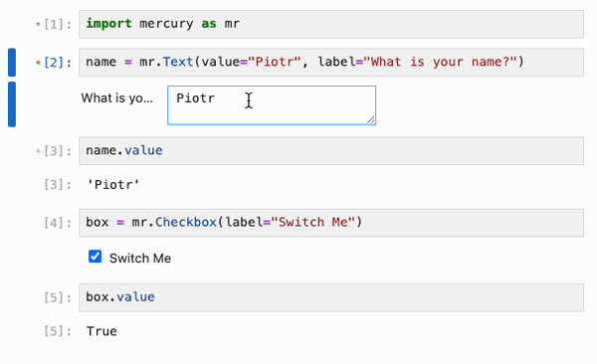Click the True output result
Screen dimensions: 597x364
[x=101, y=331]
